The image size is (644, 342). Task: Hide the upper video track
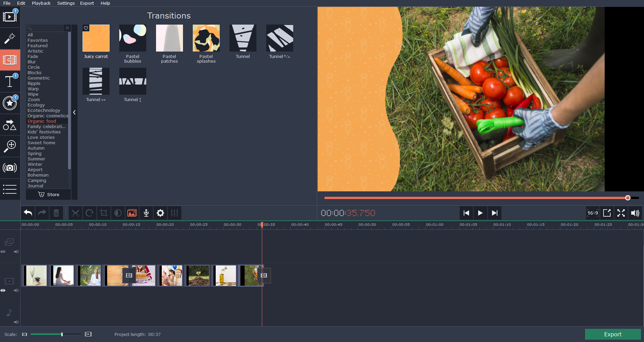(3, 252)
